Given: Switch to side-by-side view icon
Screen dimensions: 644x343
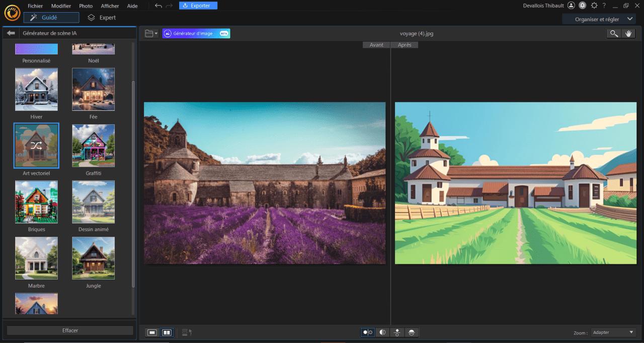Looking at the screenshot, I should [166, 332].
